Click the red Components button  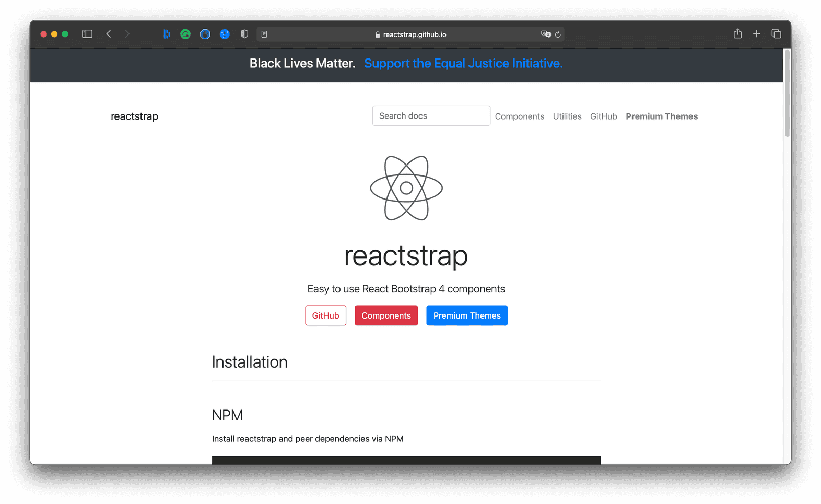386,315
